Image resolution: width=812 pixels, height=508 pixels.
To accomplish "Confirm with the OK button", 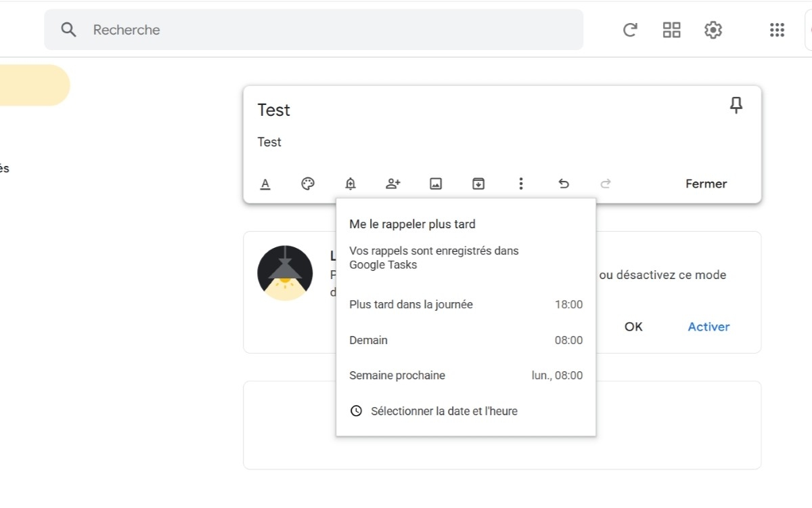I will click(633, 326).
